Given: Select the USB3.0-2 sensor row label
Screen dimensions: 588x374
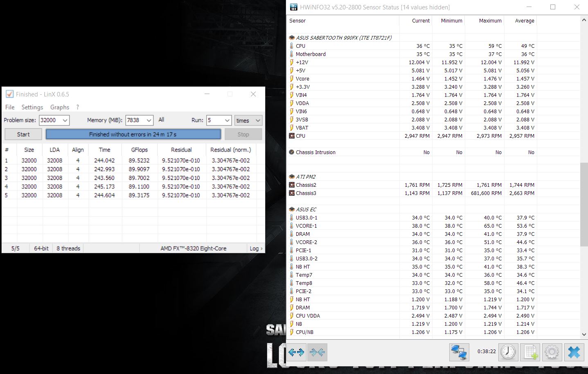Looking at the screenshot, I should 307,258.
